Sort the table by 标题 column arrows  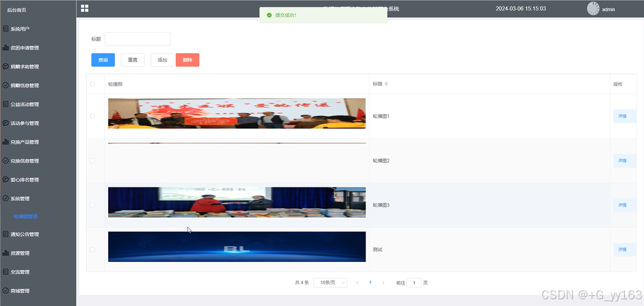(x=386, y=84)
